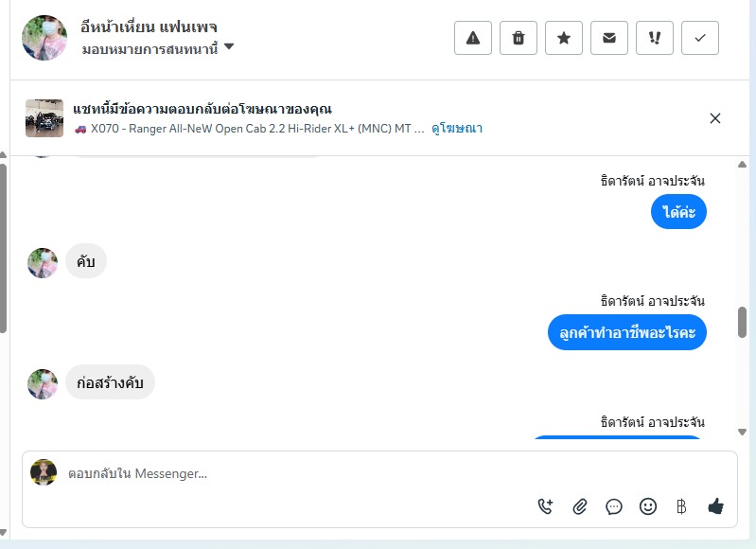Screen dimensions: 756x549
Task: Click the Baht payment request icon
Action: 680,506
